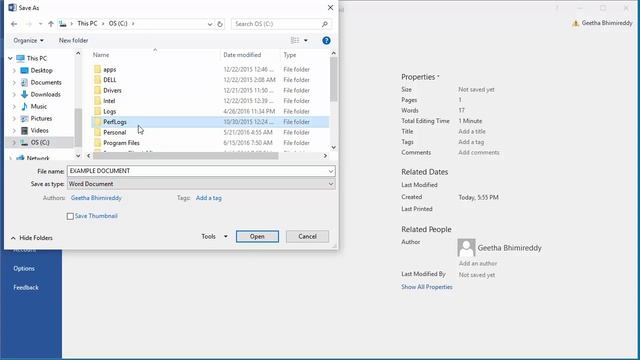Click the navigation pane scrollbar
640x360 pixels.
(x=78, y=127)
